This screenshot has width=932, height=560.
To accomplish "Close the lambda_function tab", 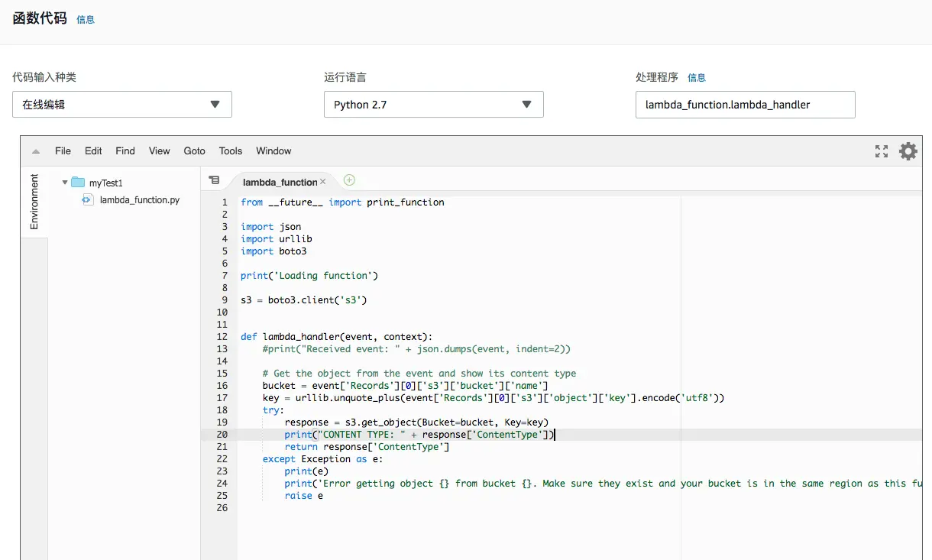I will tap(322, 182).
